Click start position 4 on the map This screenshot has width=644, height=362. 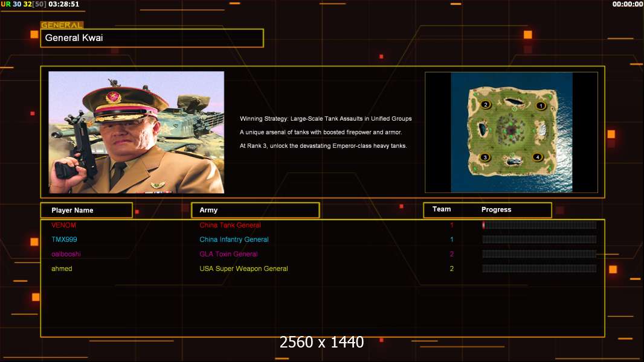click(537, 157)
